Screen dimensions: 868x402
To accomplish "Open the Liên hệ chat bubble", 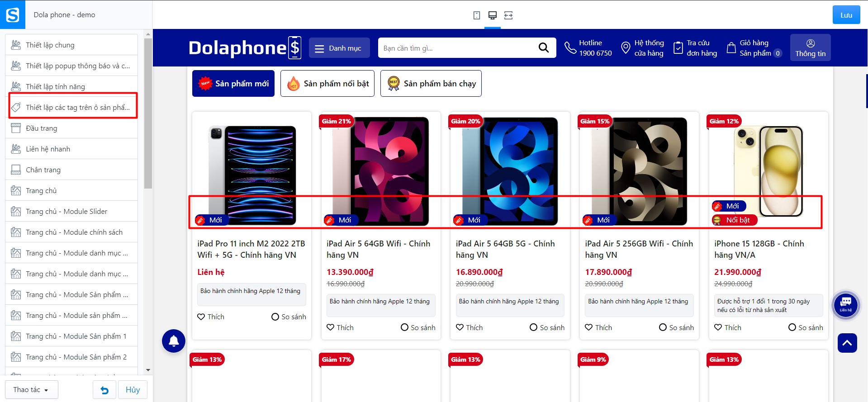I will click(x=845, y=305).
